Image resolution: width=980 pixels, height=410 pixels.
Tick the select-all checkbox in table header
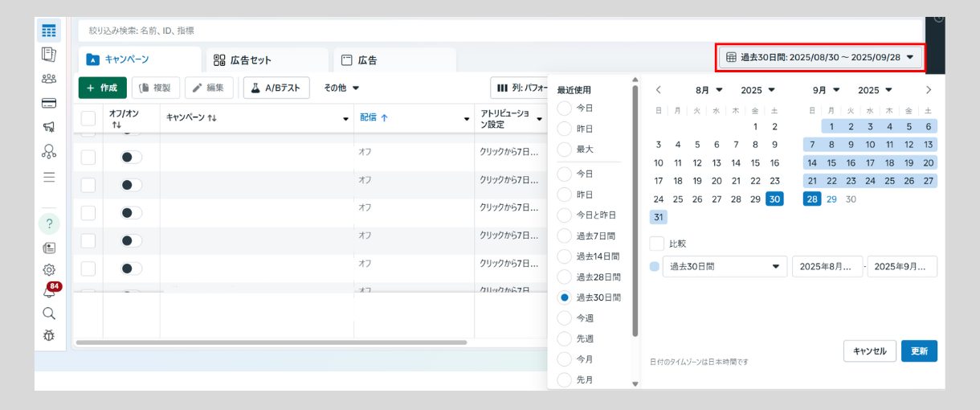pos(88,118)
